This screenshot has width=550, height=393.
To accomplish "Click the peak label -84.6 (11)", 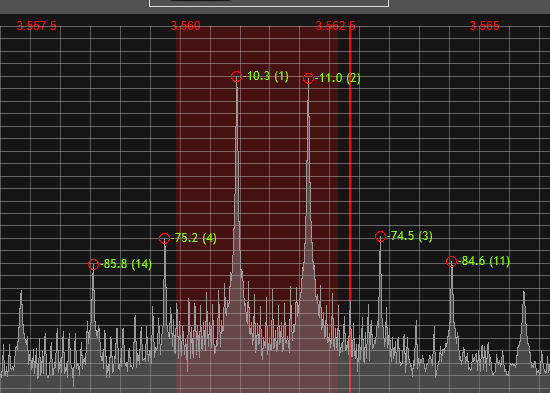I will [x=484, y=261].
